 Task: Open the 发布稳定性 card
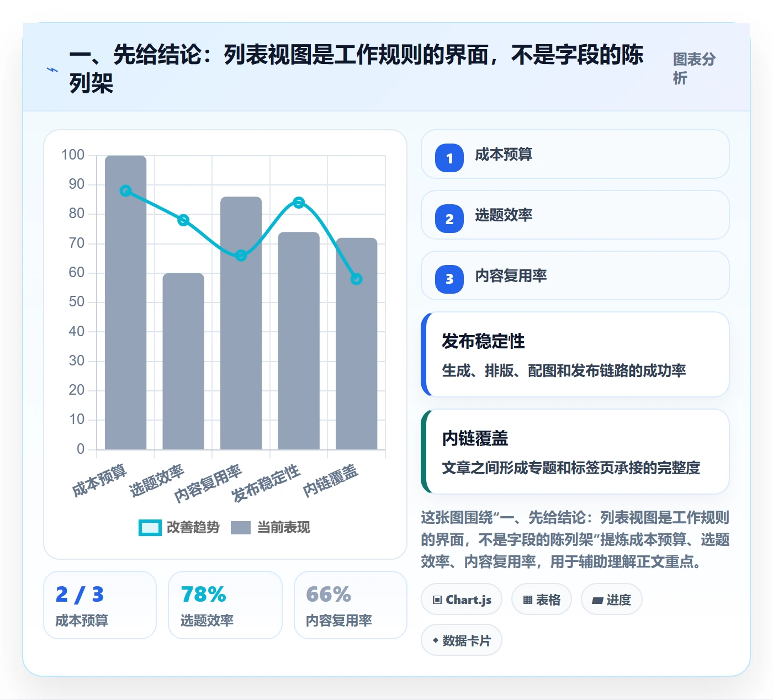click(x=575, y=354)
